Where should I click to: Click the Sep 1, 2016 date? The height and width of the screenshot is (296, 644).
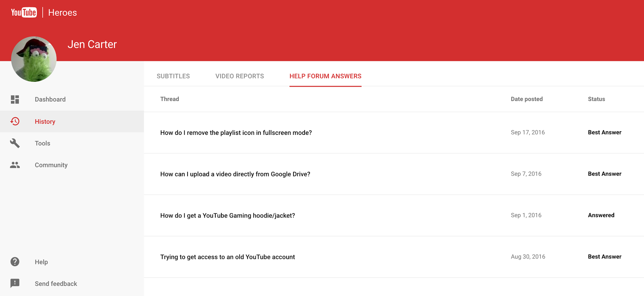pos(526,215)
